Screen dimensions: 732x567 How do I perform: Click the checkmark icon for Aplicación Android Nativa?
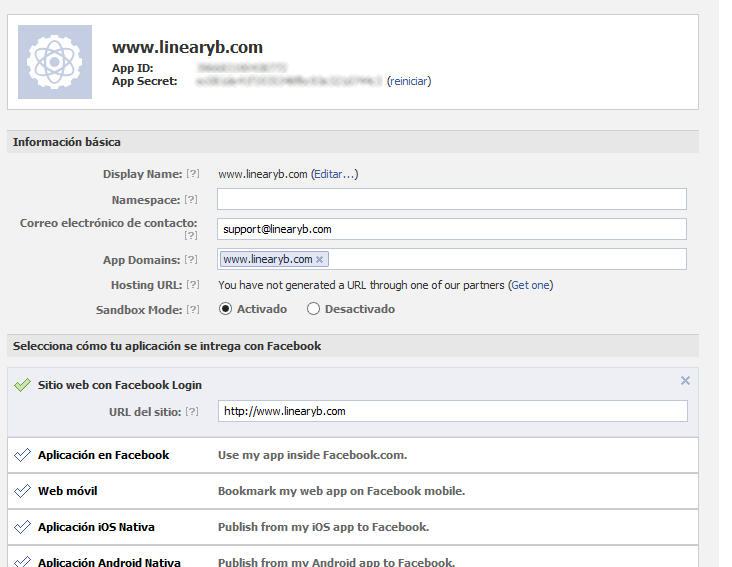coord(22,561)
